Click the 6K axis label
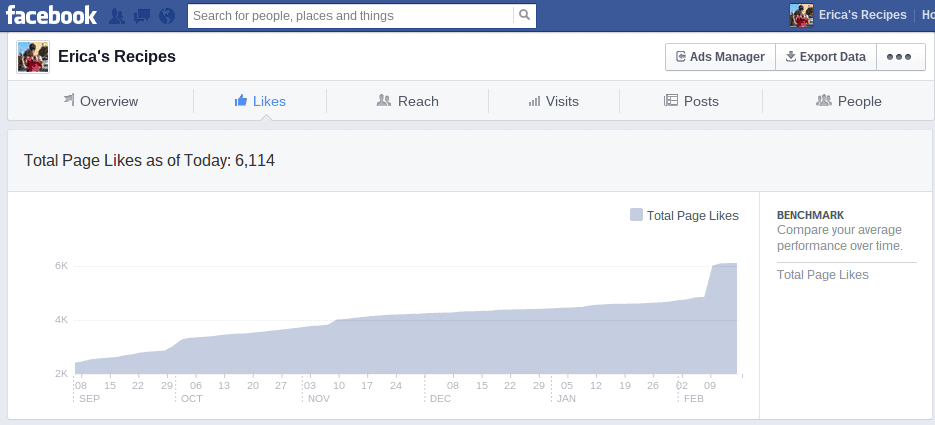 (x=61, y=266)
